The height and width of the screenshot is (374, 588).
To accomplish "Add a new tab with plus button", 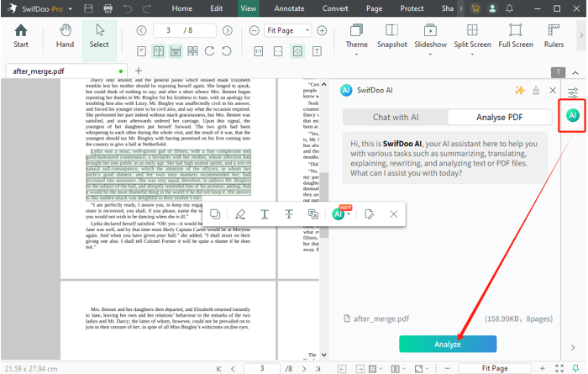I will point(139,71).
